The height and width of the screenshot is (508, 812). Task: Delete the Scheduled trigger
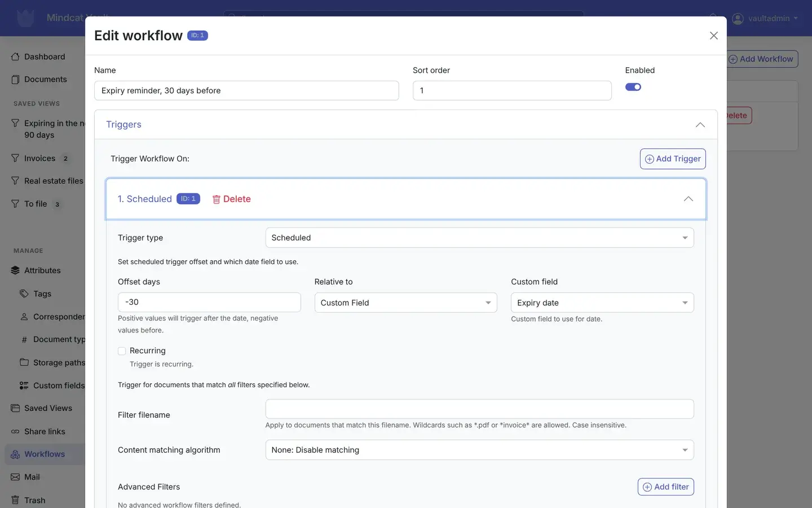point(231,199)
